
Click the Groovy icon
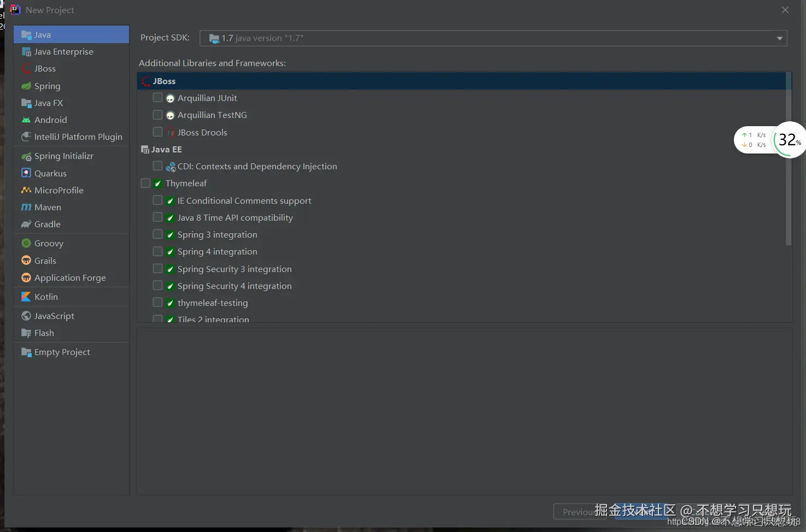(x=26, y=244)
